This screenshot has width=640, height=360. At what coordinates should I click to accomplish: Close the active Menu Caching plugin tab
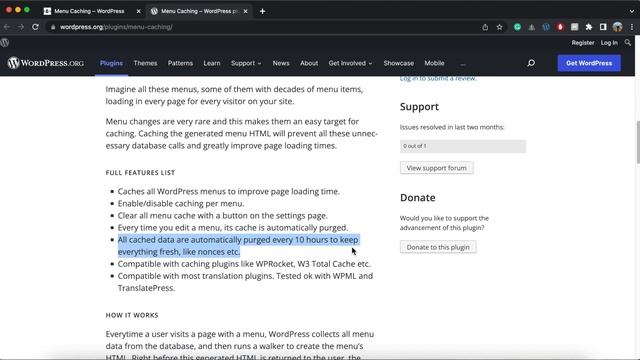click(245, 11)
